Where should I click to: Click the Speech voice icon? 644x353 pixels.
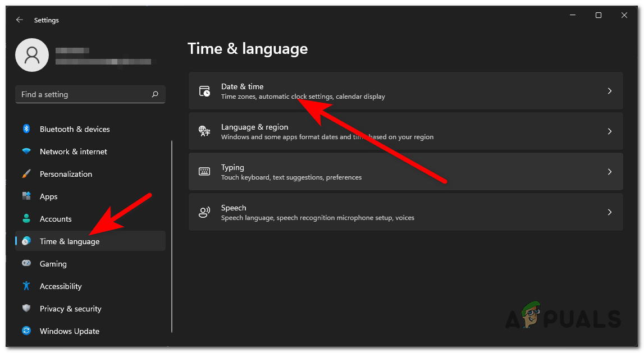click(204, 212)
